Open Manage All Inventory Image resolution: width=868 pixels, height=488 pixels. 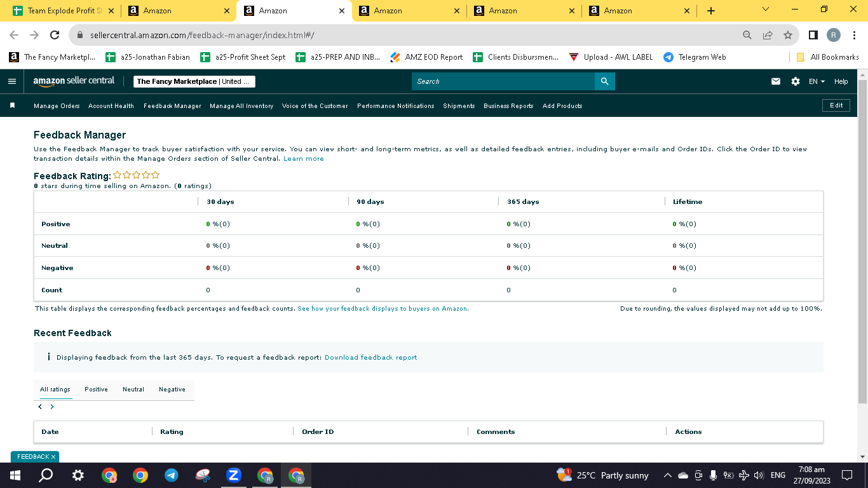(241, 106)
